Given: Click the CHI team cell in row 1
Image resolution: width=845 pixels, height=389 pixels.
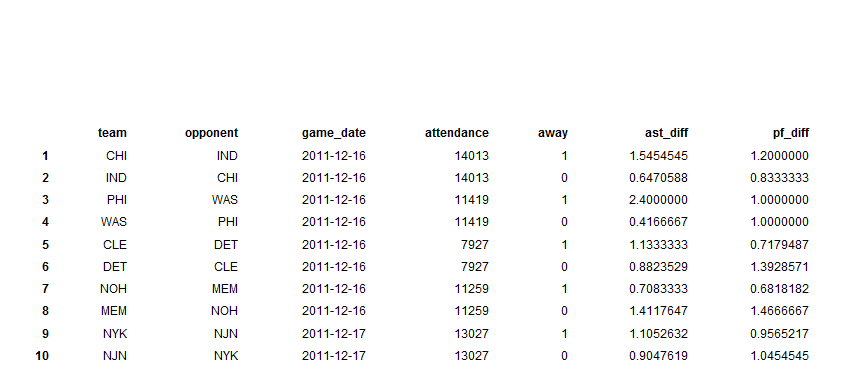Looking at the screenshot, I should tap(116, 156).
